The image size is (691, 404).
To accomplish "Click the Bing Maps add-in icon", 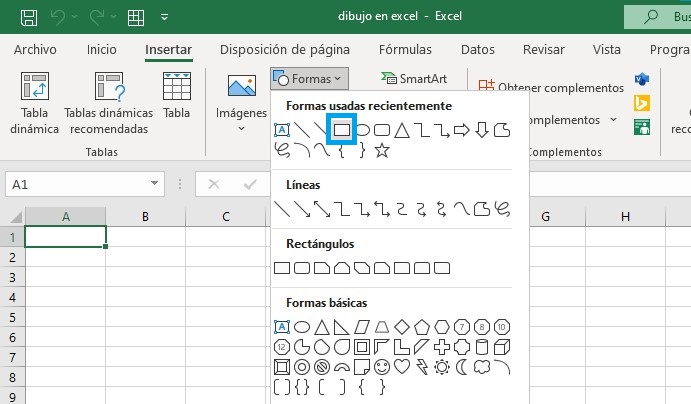I will (642, 104).
